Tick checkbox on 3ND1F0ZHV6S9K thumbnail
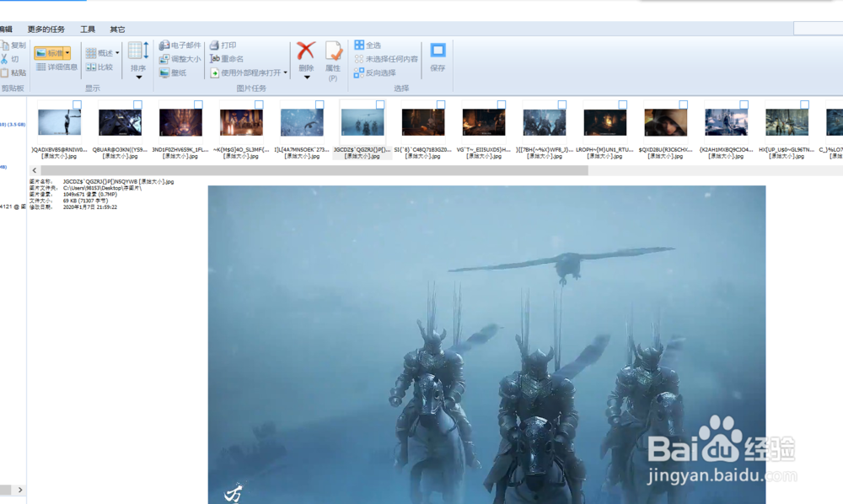The image size is (843, 504). (x=198, y=105)
